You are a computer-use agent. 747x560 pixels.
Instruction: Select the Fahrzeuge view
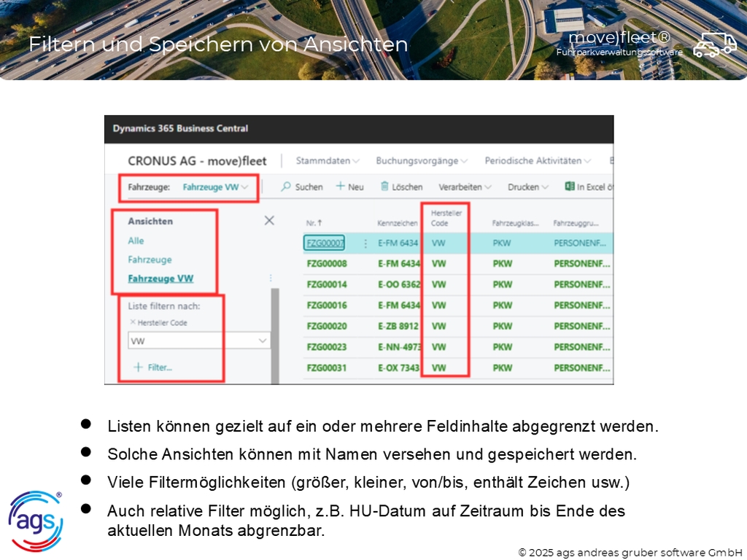click(x=150, y=260)
